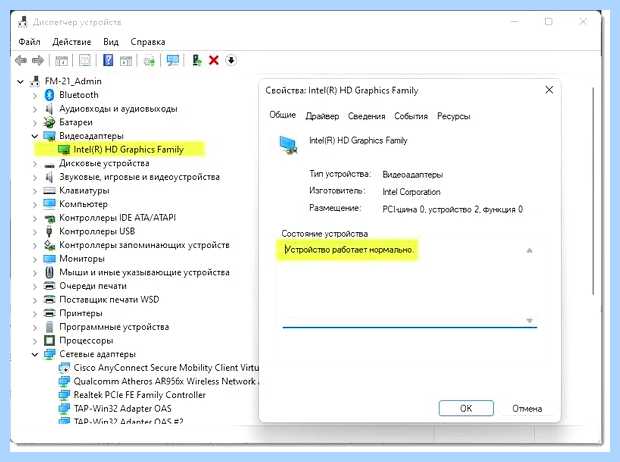Image resolution: width=620 pixels, height=462 pixels.
Task: Expand the Дисковые устройства category
Action: pos(35,163)
